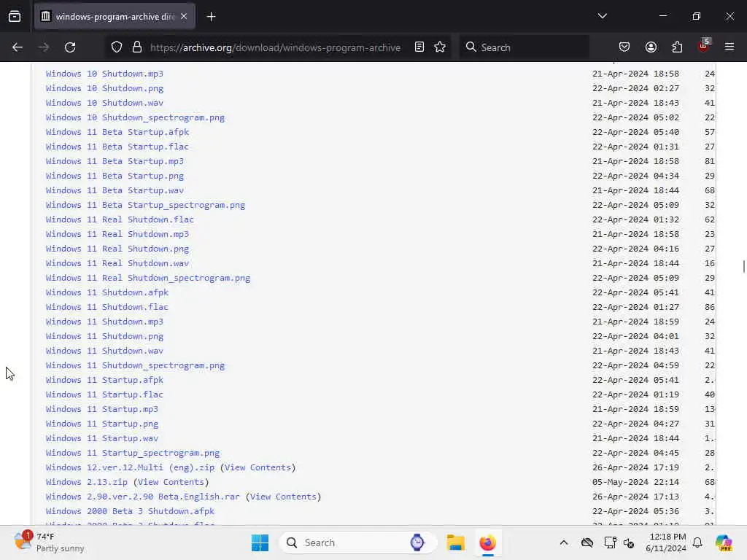Open Windows 12.ver.12.Multi (eng).zip link
The width and height of the screenshot is (747, 560).
(x=130, y=467)
